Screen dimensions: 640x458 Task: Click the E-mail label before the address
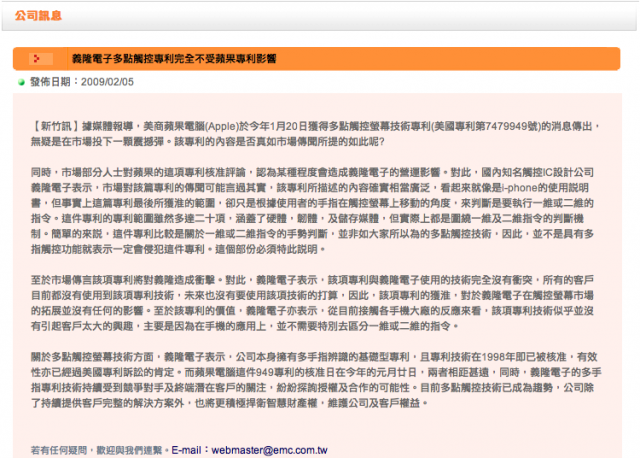tap(186, 450)
